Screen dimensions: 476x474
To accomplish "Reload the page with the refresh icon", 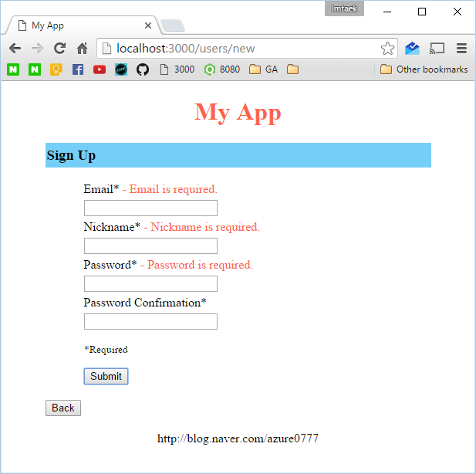I will pos(59,48).
